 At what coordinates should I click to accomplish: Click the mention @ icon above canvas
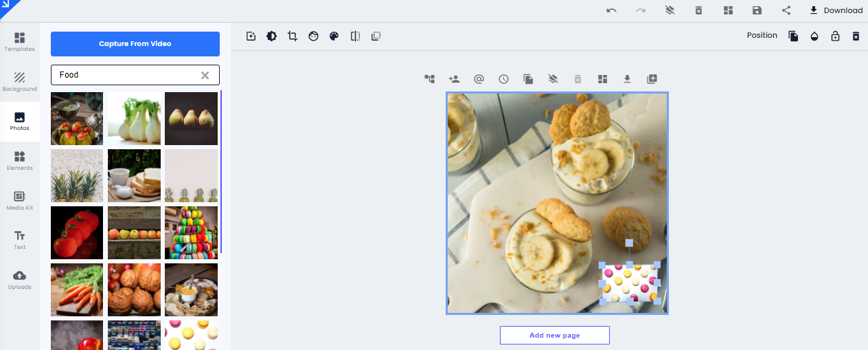coord(479,79)
